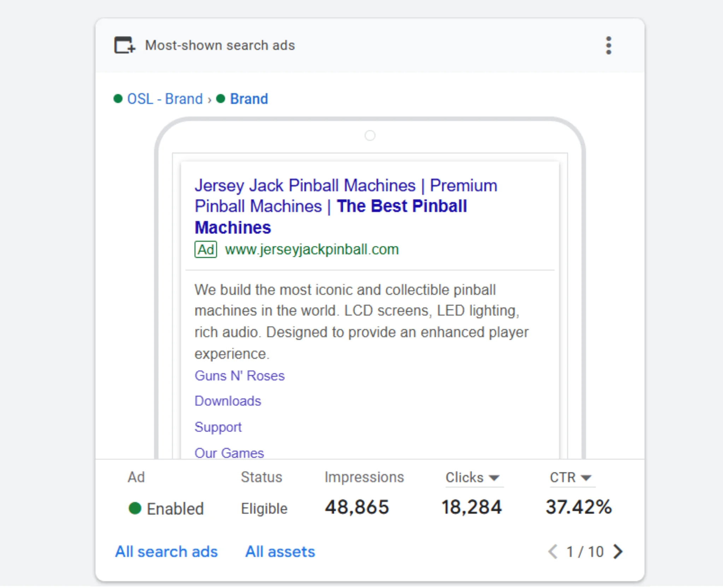723x588 pixels.
Task: Click the Downloads sitelink
Action: click(228, 401)
